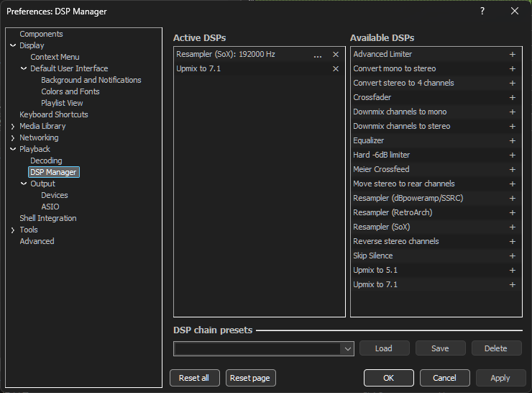Open Decoding preferences page
Screen dimensions: 532x393
46,161
